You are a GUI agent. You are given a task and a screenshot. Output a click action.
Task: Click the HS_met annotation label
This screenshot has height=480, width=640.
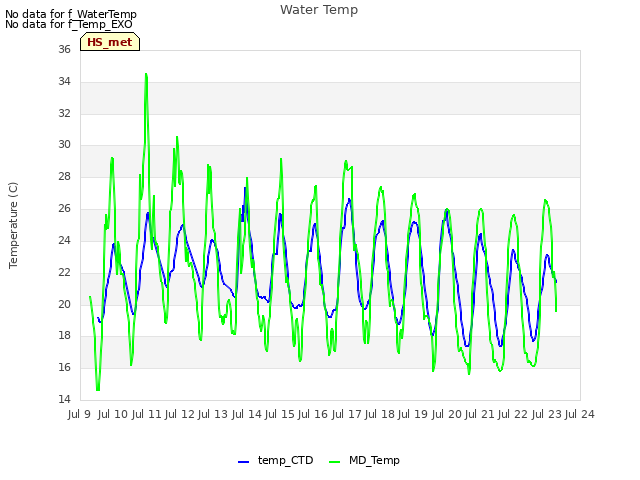pyautogui.click(x=110, y=42)
